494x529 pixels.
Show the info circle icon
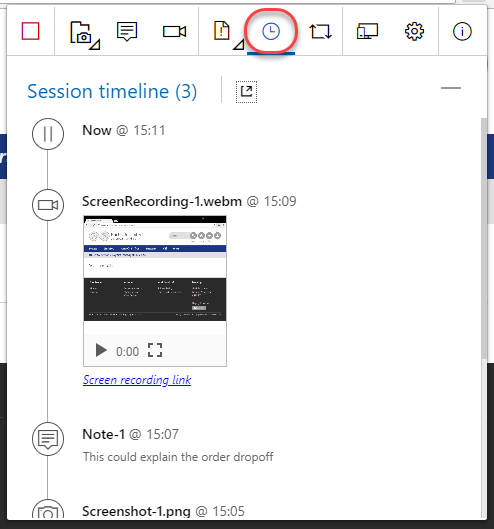point(462,32)
